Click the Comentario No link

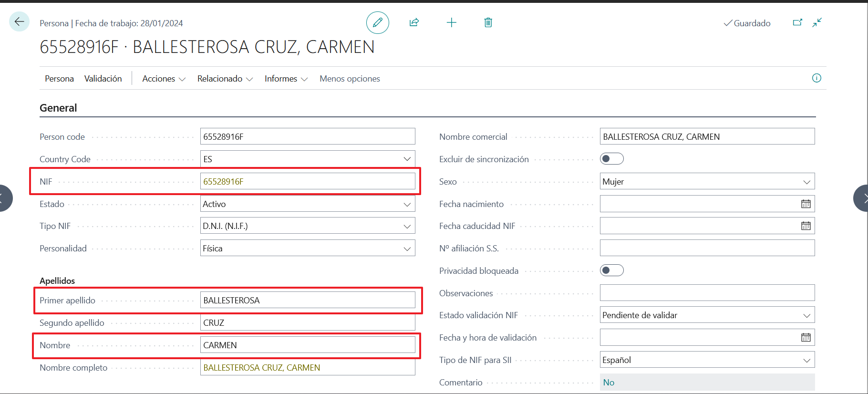pos(608,383)
